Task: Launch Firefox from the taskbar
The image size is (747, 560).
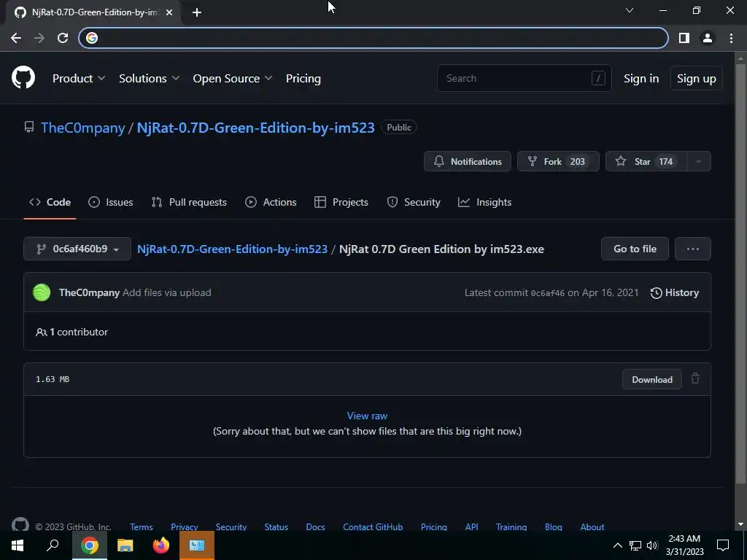Action: point(161,545)
